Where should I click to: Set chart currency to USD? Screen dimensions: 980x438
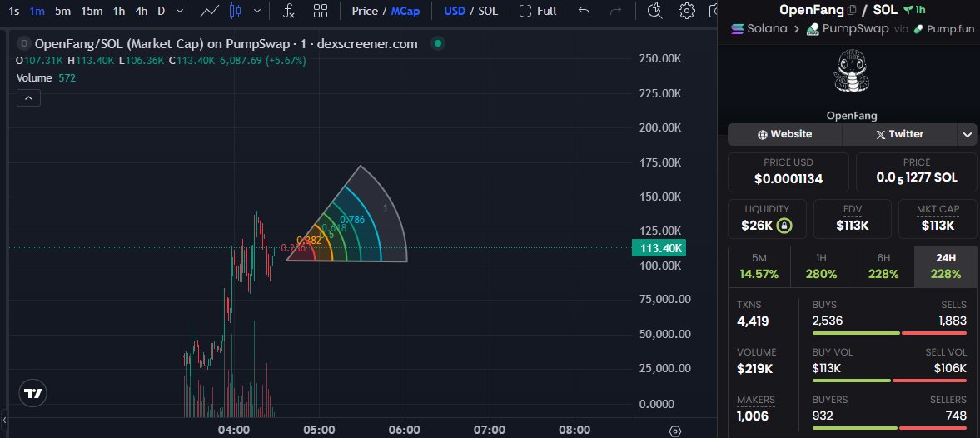click(x=455, y=11)
